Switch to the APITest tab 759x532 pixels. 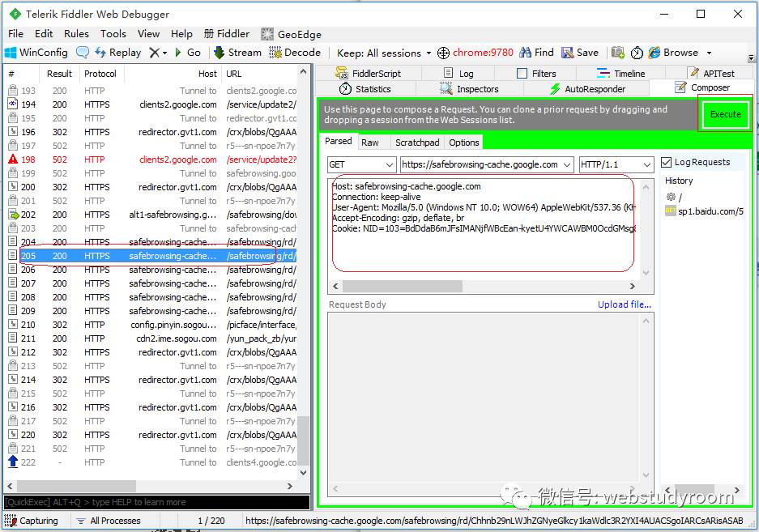pyautogui.click(x=710, y=74)
